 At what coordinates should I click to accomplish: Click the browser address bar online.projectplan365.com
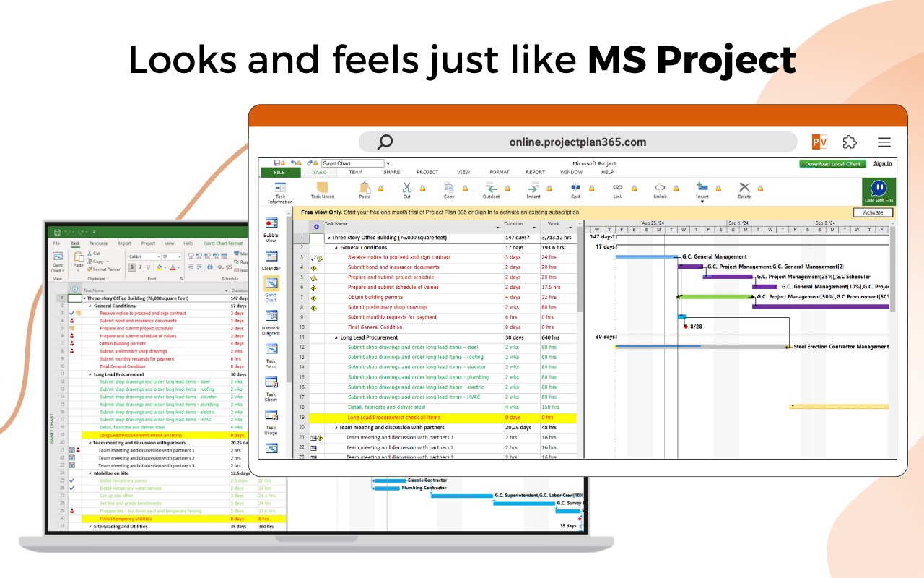(577, 142)
